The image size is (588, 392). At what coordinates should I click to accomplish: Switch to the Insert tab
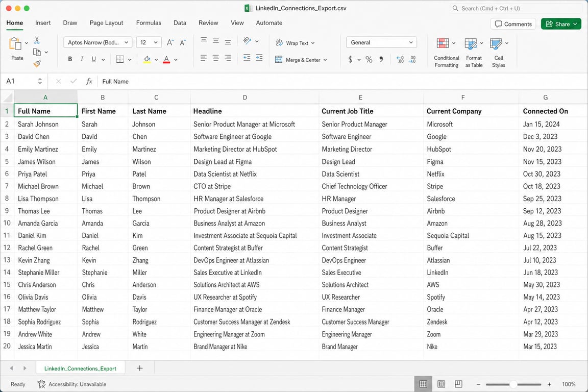(x=43, y=23)
